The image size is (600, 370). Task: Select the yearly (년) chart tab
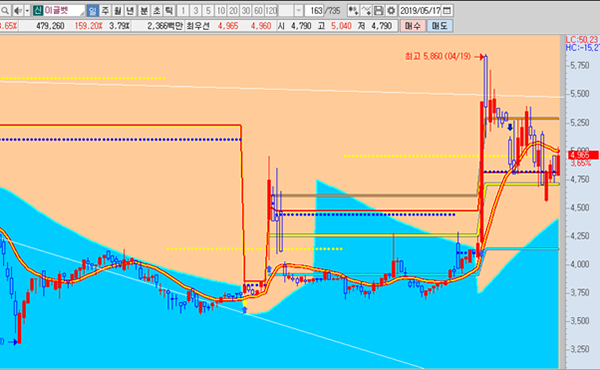[x=130, y=11]
